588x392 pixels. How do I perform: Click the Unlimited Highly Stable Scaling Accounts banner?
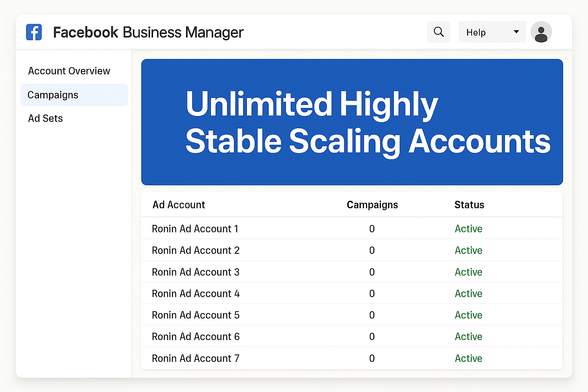352,122
